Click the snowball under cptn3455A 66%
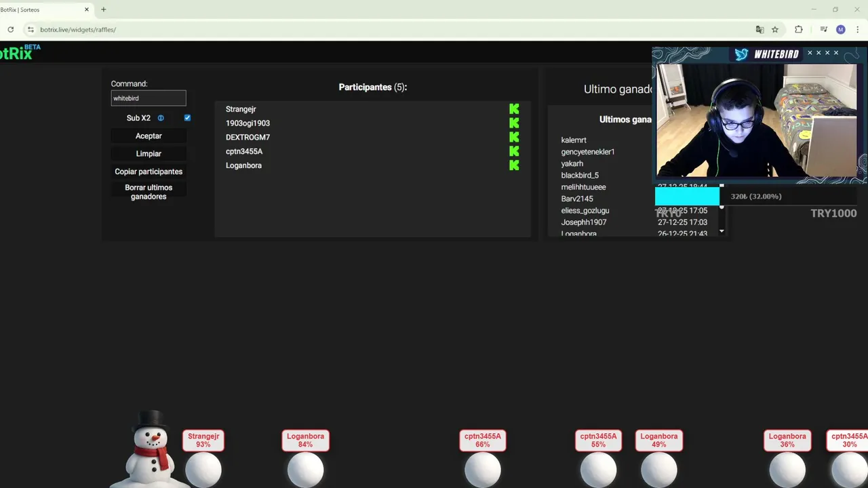This screenshot has width=868, height=488. 483,470
